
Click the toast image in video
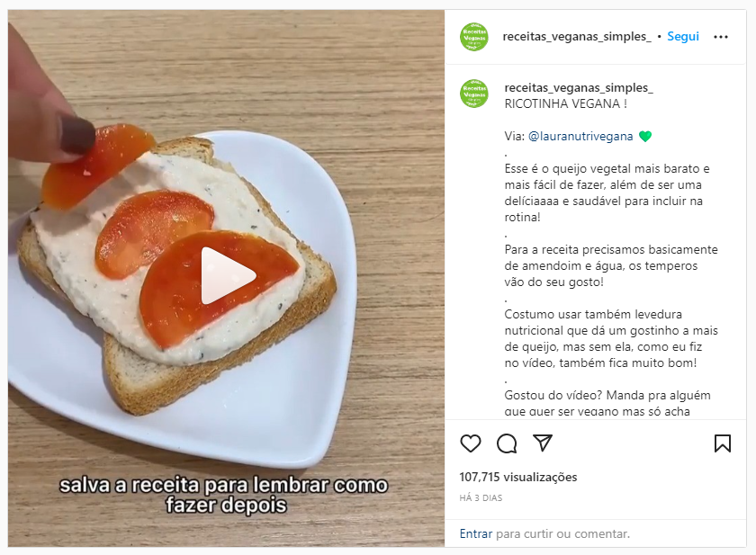(x=176, y=274)
